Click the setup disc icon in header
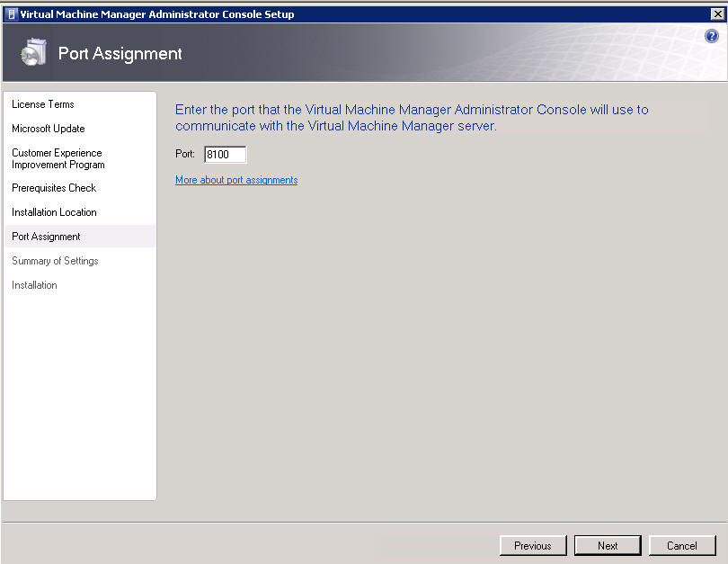 click(33, 52)
